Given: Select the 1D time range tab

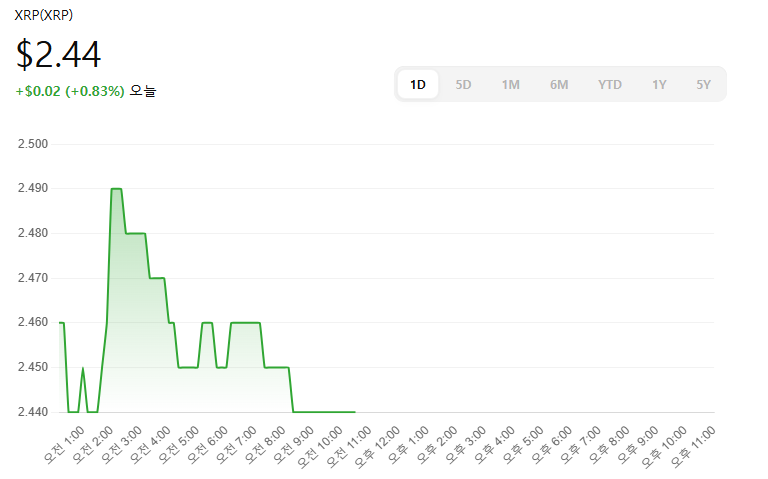Looking at the screenshot, I should 418,85.
